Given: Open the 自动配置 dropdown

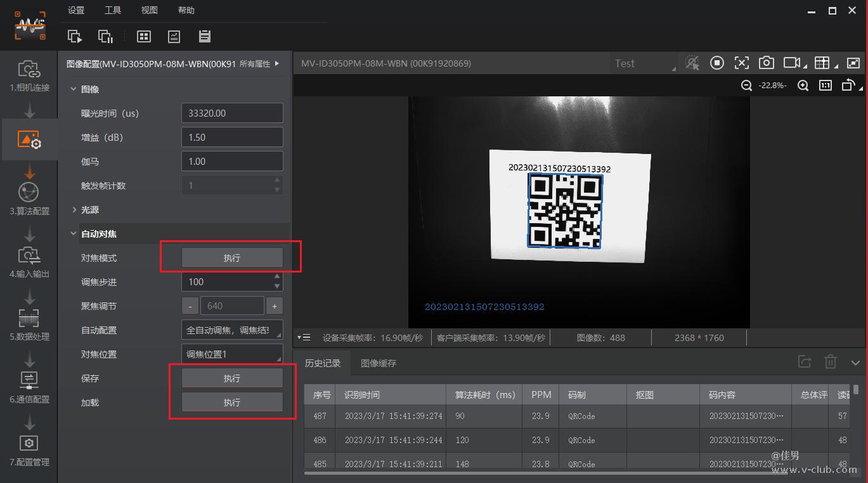Looking at the screenshot, I should [x=232, y=330].
